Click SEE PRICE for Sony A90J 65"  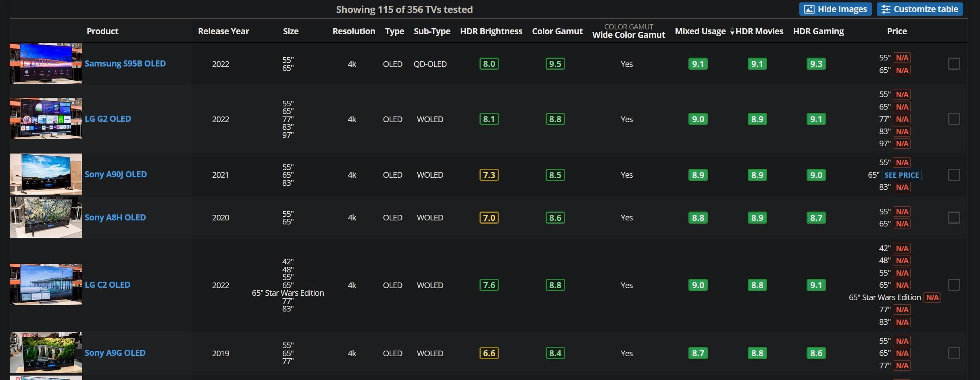901,175
